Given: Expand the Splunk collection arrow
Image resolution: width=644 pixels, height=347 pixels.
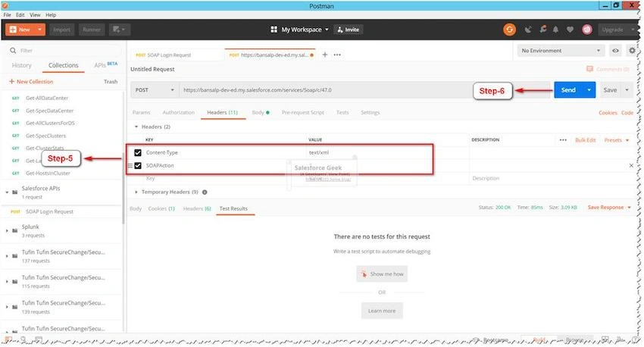Looking at the screenshot, I should [x=7, y=231].
